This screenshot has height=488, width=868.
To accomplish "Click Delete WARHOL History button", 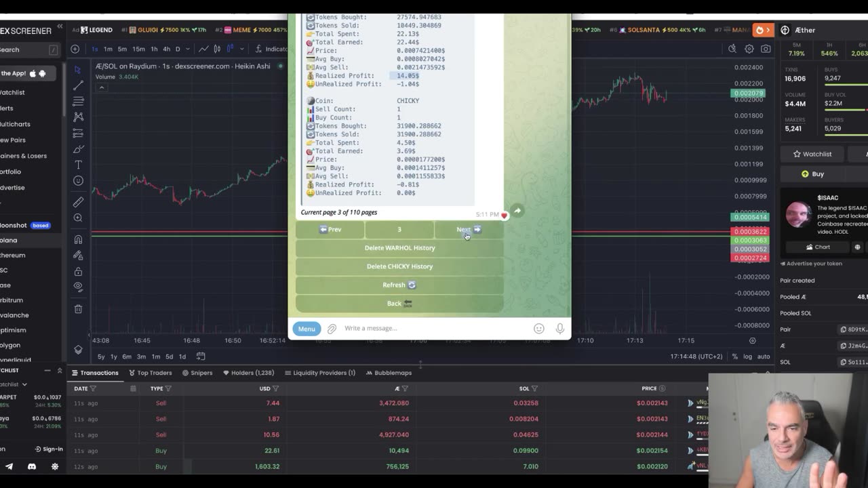I will [x=399, y=248].
